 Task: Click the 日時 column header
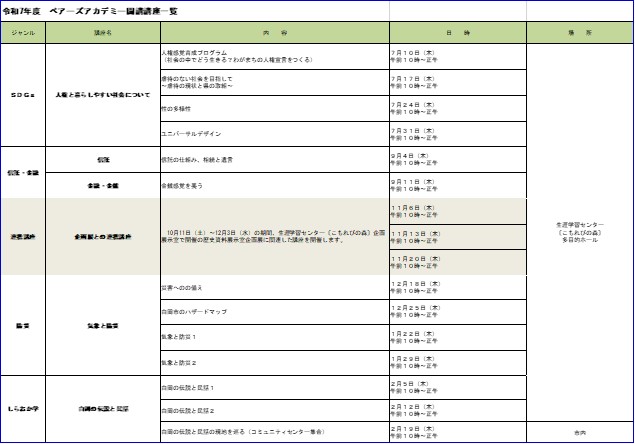tap(458, 33)
